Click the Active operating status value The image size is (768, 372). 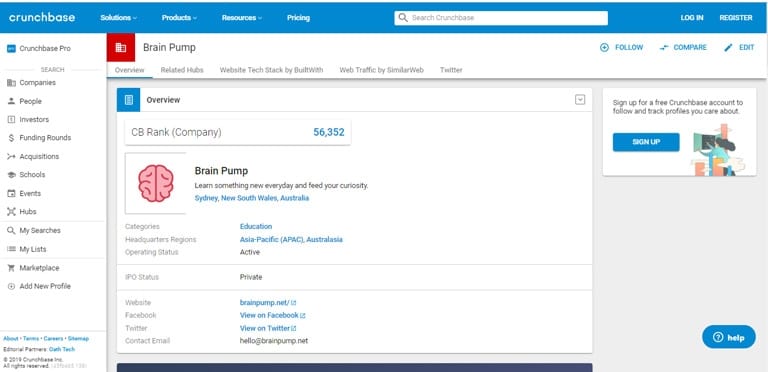(250, 253)
